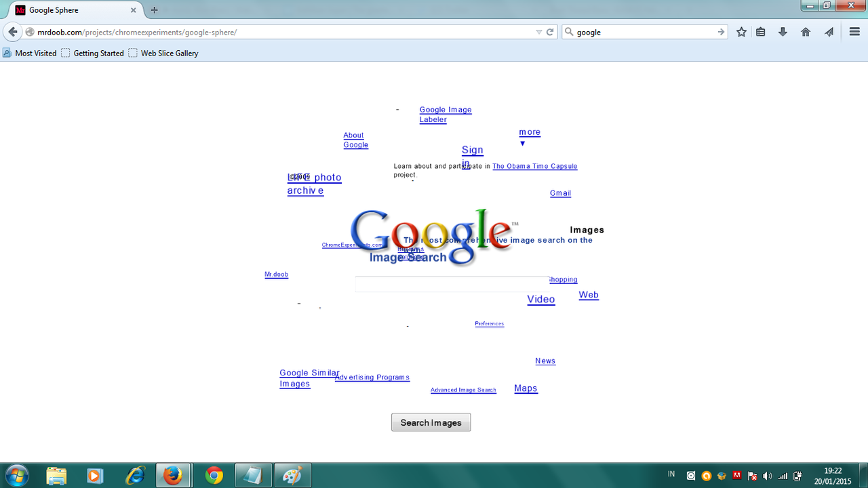Reload the page with the refresh icon
The image size is (868, 488).
[551, 32]
